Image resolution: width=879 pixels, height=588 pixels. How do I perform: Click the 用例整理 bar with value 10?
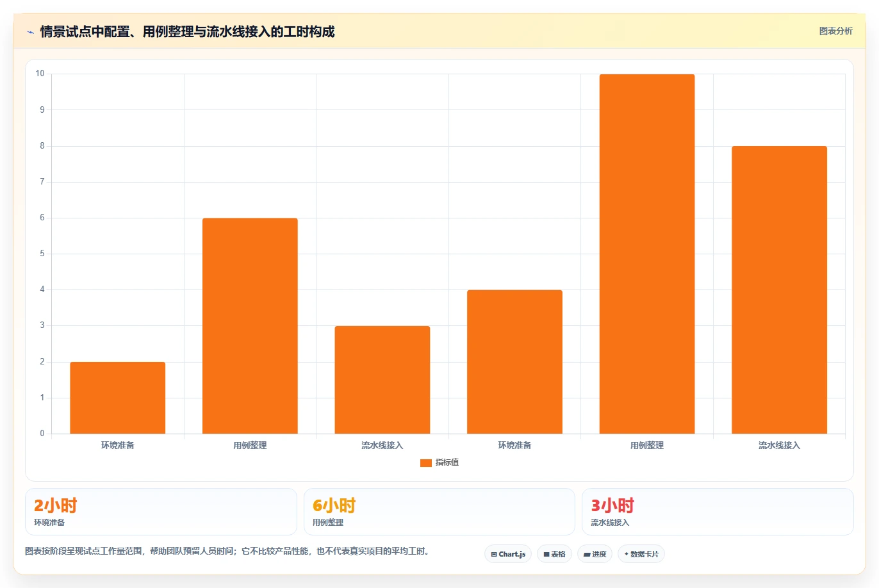tap(647, 254)
